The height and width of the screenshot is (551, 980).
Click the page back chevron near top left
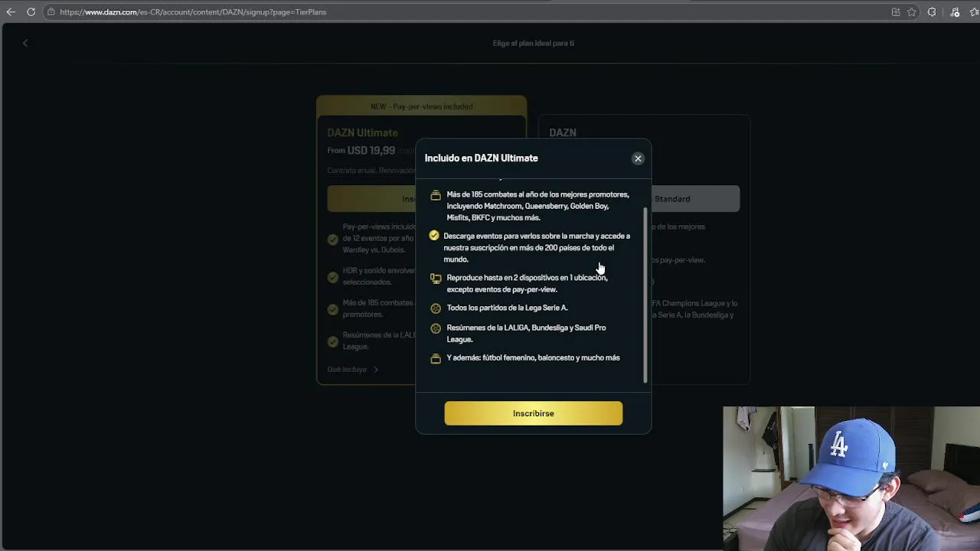coord(25,43)
